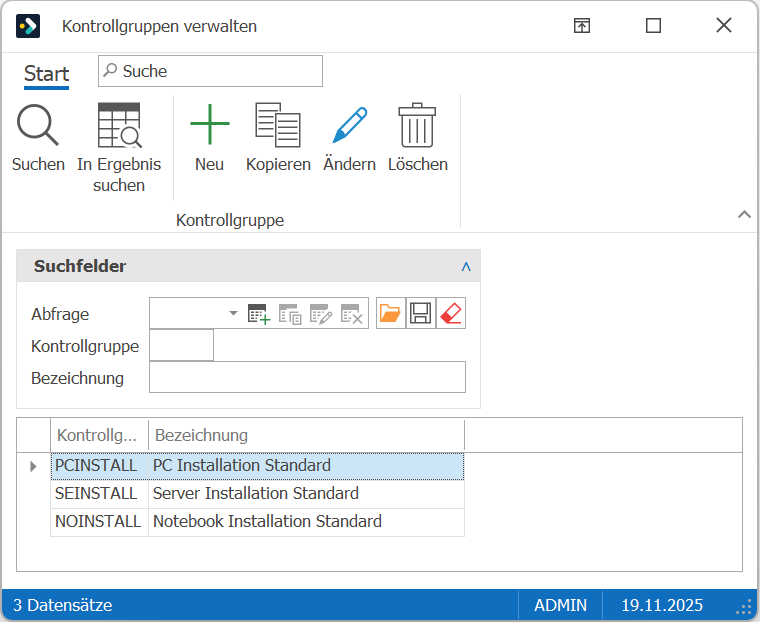Screen dimensions: 760x622
Task: Add new query icon next to Abfrage
Action: [x=258, y=314]
